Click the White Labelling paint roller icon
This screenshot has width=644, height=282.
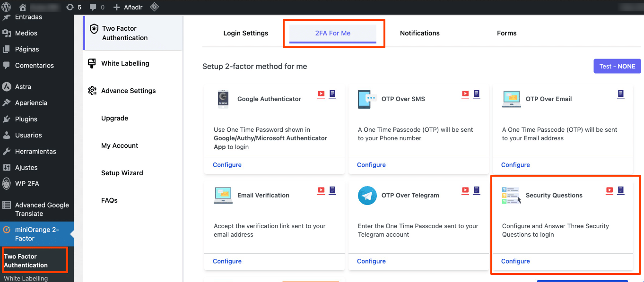click(x=92, y=64)
